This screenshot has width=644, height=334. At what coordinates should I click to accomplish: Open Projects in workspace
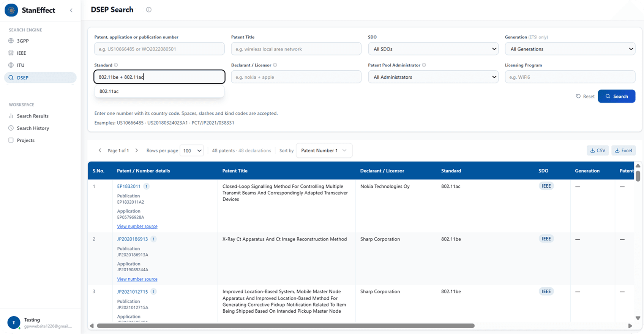coord(40,140)
